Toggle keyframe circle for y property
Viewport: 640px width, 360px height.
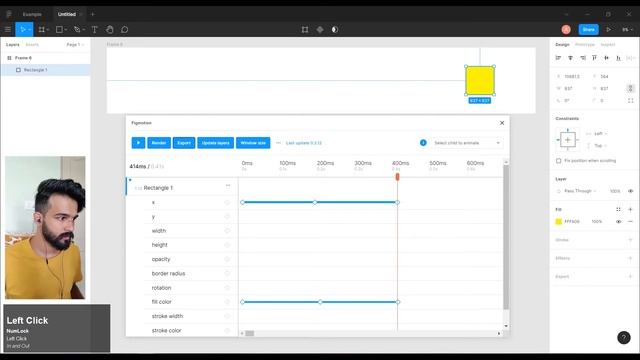[227, 217]
